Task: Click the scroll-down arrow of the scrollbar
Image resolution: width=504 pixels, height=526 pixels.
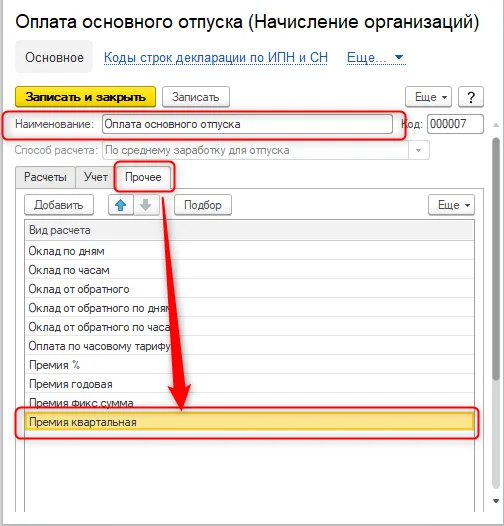Action: [x=496, y=501]
